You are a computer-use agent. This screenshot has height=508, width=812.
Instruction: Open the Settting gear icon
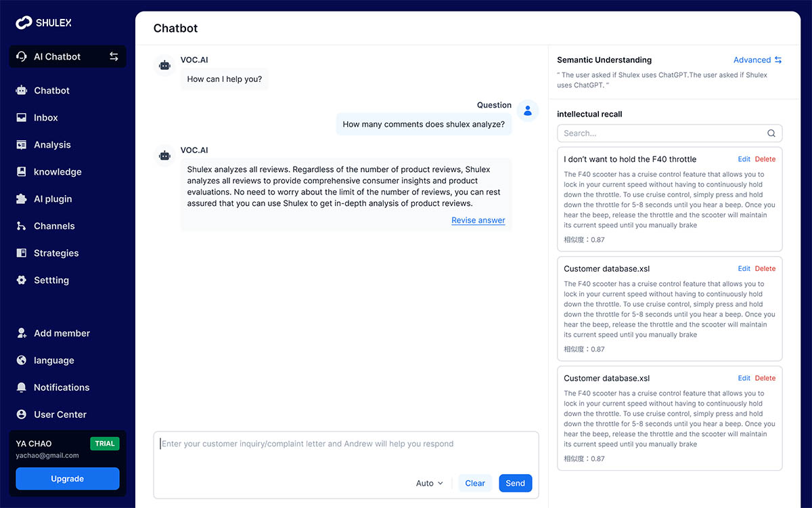22,280
